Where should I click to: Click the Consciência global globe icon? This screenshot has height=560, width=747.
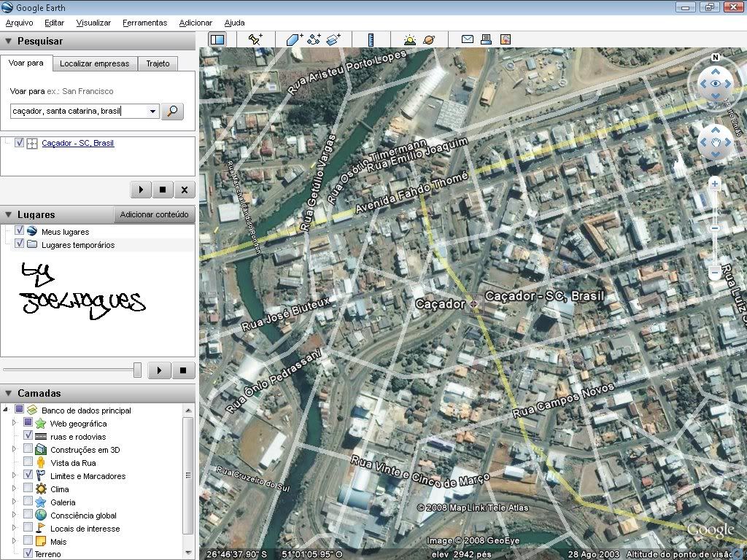coord(41,515)
